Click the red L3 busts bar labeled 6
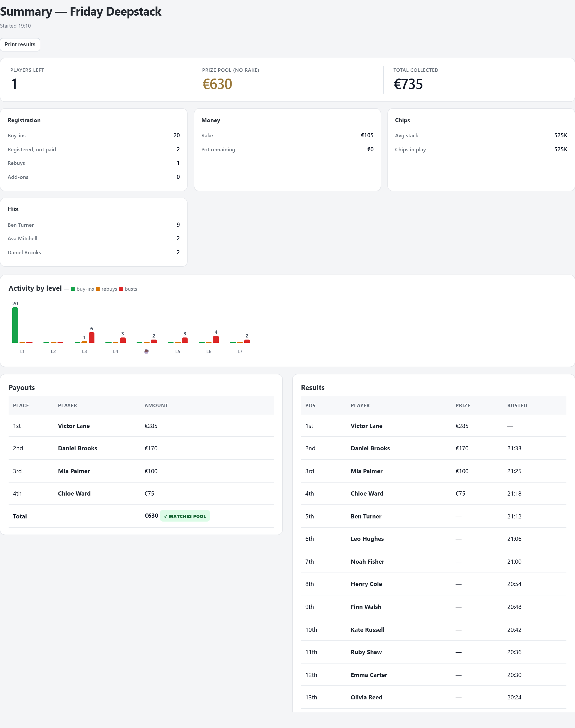Image resolution: width=575 pixels, height=728 pixels. 92,337
